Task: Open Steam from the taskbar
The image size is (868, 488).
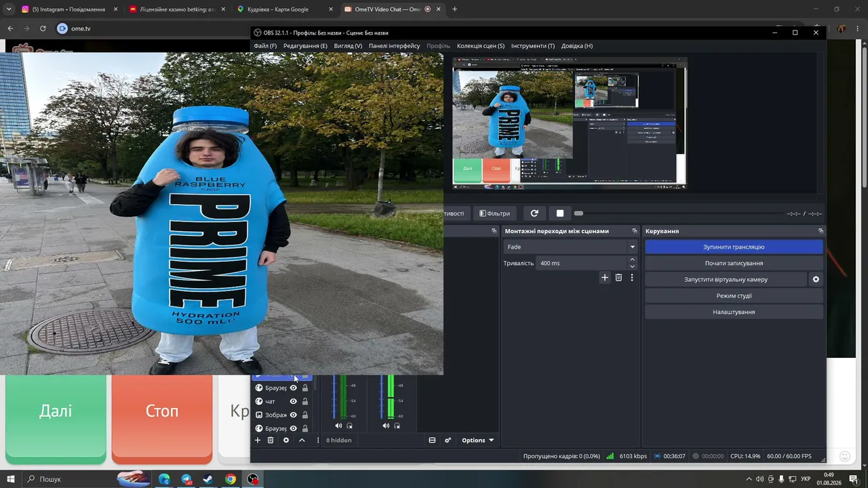Action: pyautogui.click(x=208, y=479)
